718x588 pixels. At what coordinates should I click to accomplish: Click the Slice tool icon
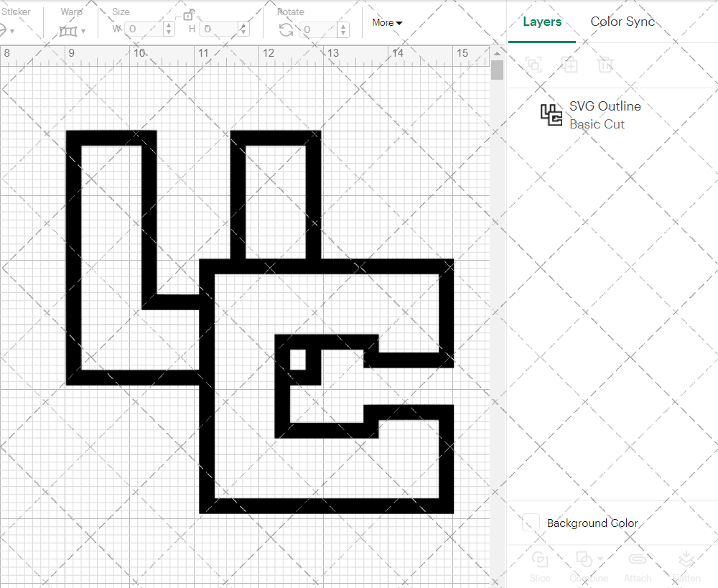539,559
